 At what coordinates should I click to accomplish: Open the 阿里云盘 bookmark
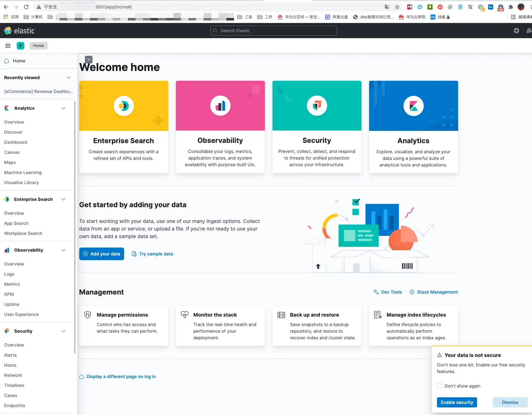click(x=337, y=17)
